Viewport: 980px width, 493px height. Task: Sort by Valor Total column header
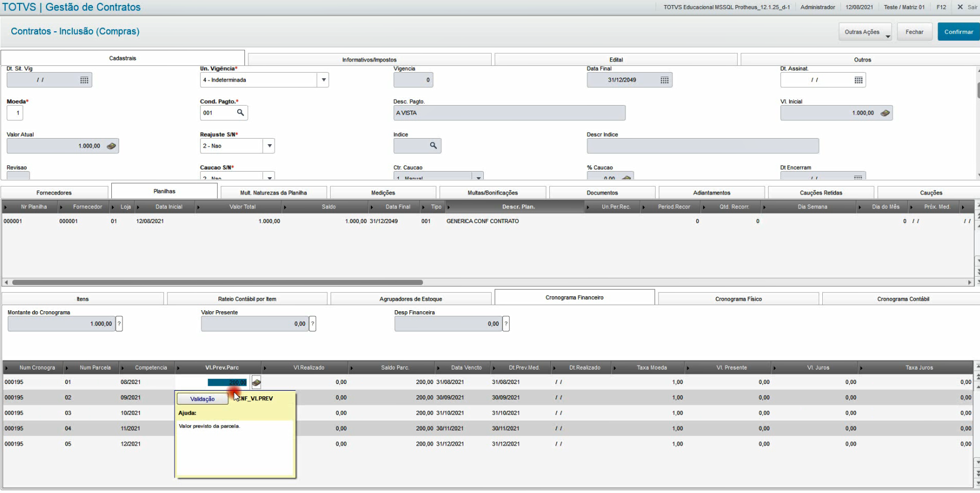click(243, 207)
